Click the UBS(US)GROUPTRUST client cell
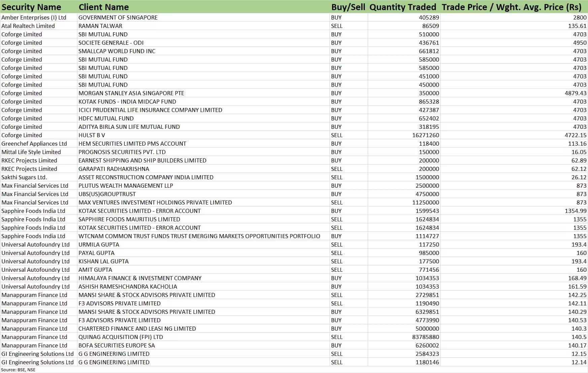 click(x=107, y=194)
